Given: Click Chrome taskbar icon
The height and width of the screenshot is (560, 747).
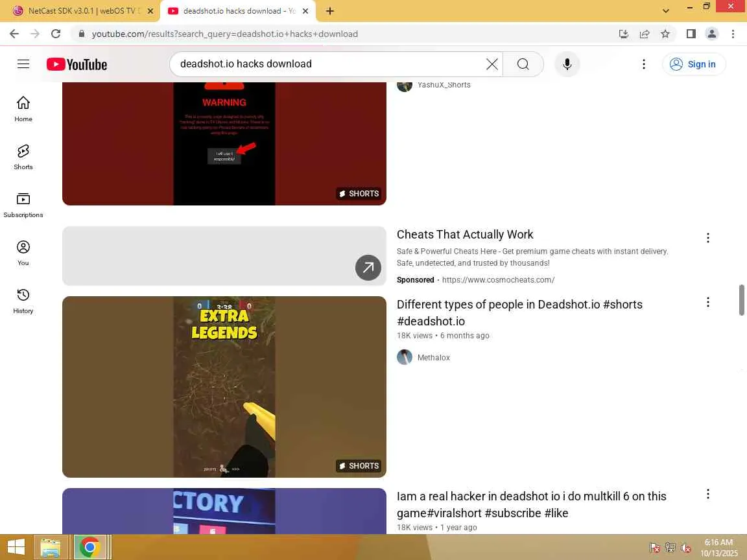Looking at the screenshot, I should coord(89,547).
